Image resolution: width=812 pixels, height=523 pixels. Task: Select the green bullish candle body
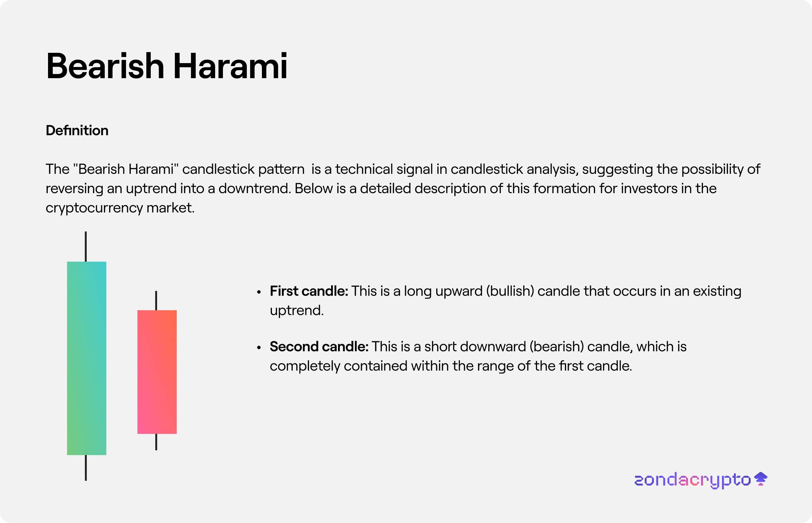click(x=87, y=358)
